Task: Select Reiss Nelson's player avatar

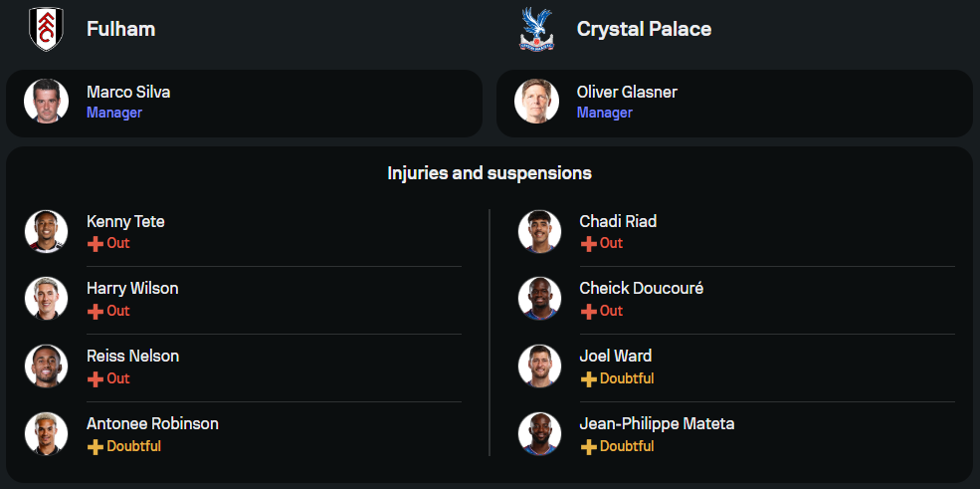Action: point(46,367)
